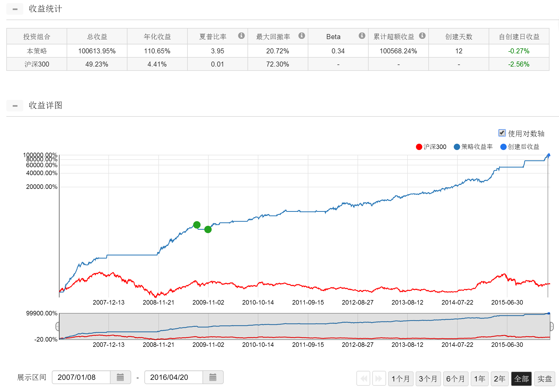Go to next period arrow
This screenshot has height=392, width=559.
pyautogui.click(x=379, y=379)
